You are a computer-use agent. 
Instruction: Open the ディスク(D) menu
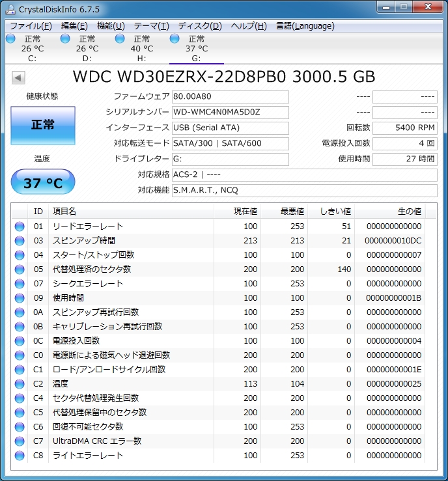pyautogui.click(x=200, y=26)
